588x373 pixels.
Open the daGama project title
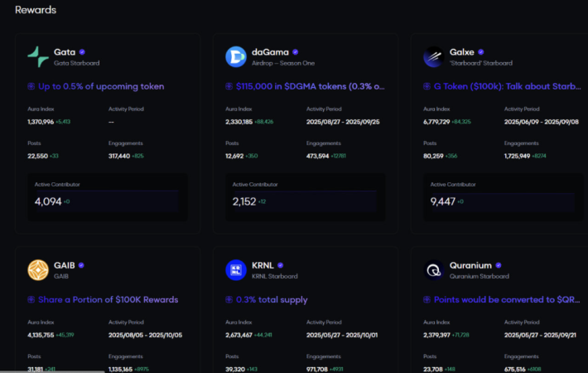pyautogui.click(x=270, y=52)
